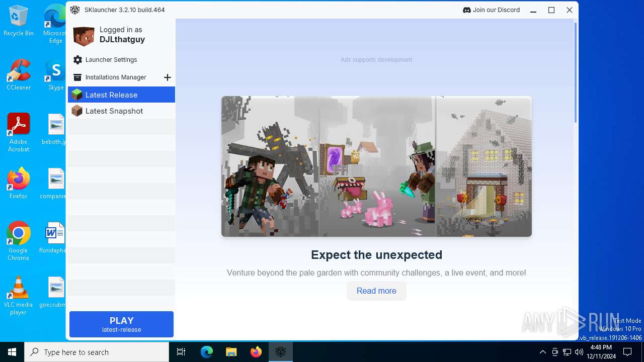Click the Discord logo in title bar

(466, 10)
